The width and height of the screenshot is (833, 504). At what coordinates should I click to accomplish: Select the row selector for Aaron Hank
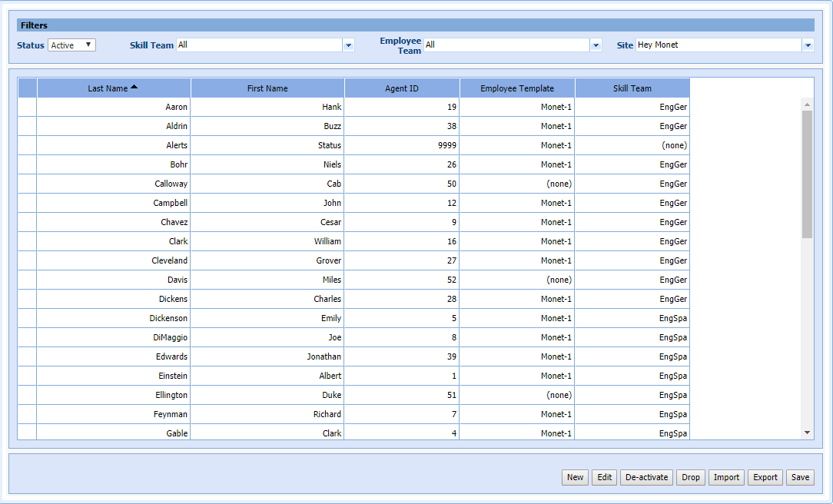pos(27,107)
